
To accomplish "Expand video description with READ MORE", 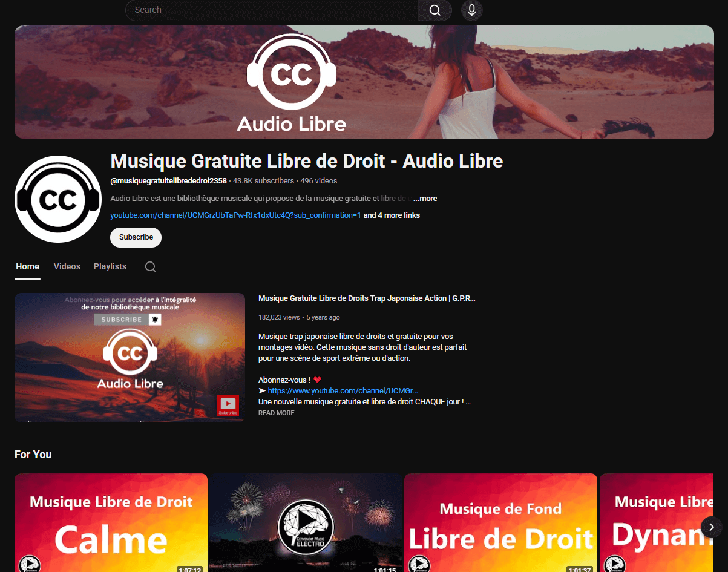I will coord(276,413).
